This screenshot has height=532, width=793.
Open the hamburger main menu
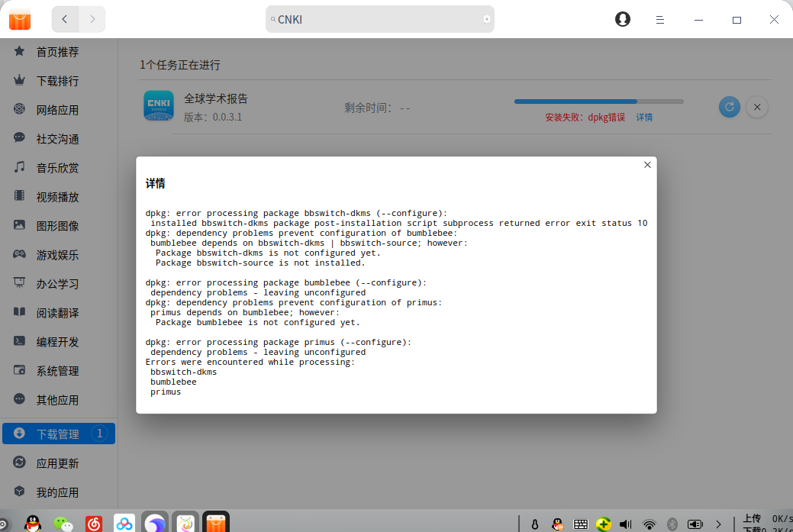tap(660, 20)
